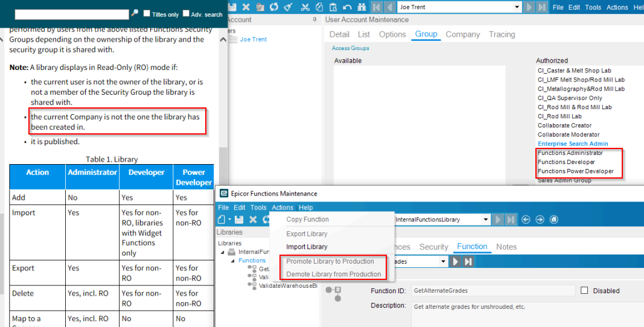
Task: Switch to Tracing tab
Action: 502,34
